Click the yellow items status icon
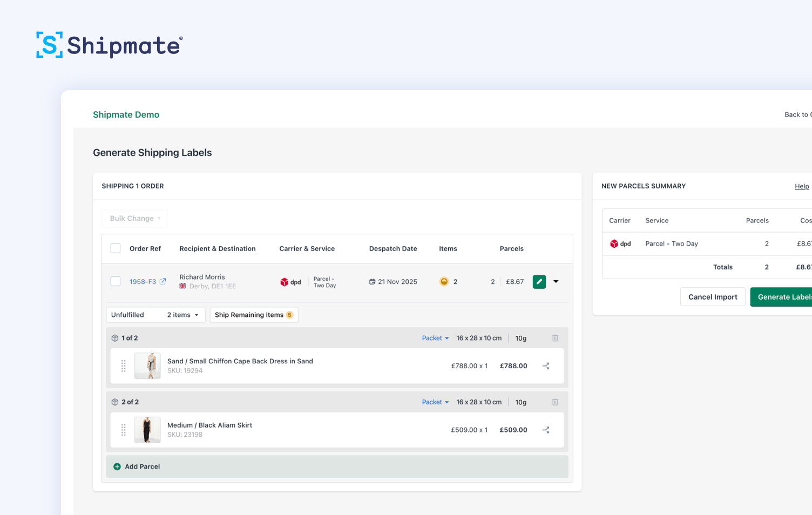The height and width of the screenshot is (515, 812). (x=444, y=281)
